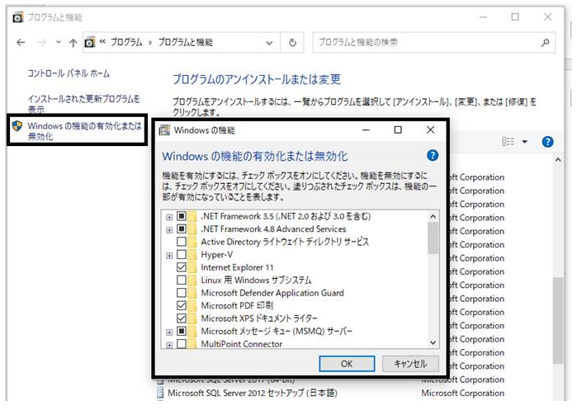Click the search magnifier icon
Screen dimensions: 577x415
(x=545, y=43)
